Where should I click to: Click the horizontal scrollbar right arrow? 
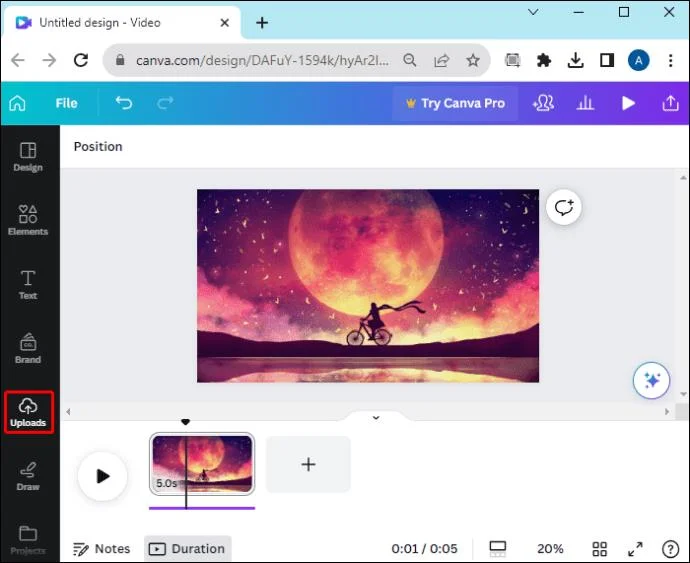pyautogui.click(x=667, y=412)
